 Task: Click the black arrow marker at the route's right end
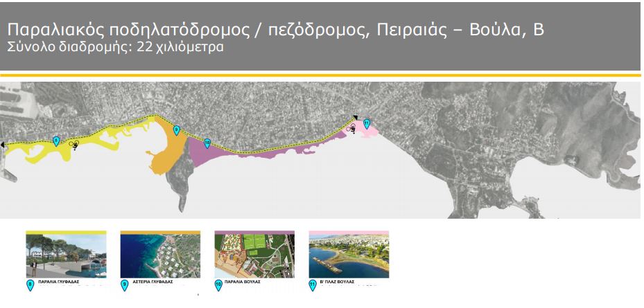(355, 118)
